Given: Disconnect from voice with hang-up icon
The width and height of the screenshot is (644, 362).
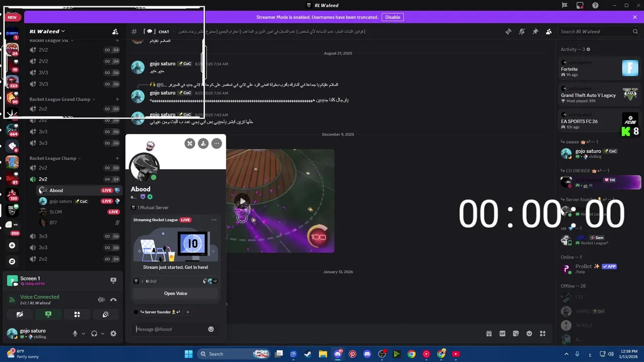Looking at the screenshot, I should 113,300.
